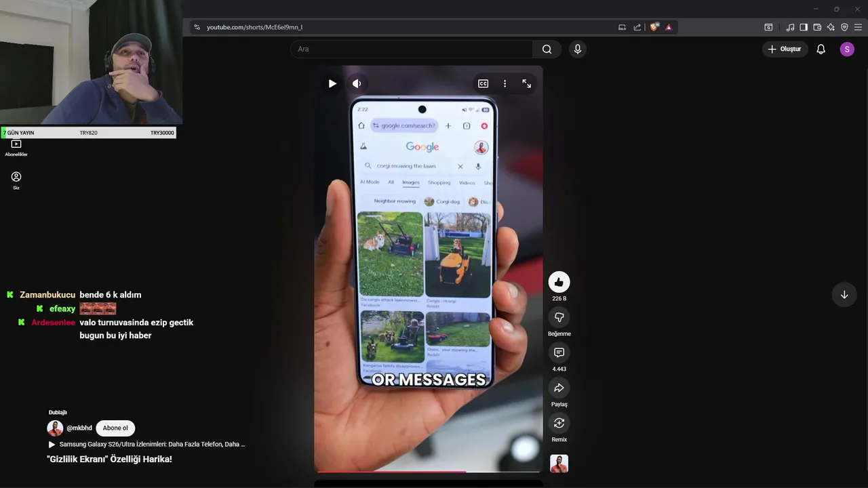Open Brave Shields lion icon

click(x=654, y=27)
